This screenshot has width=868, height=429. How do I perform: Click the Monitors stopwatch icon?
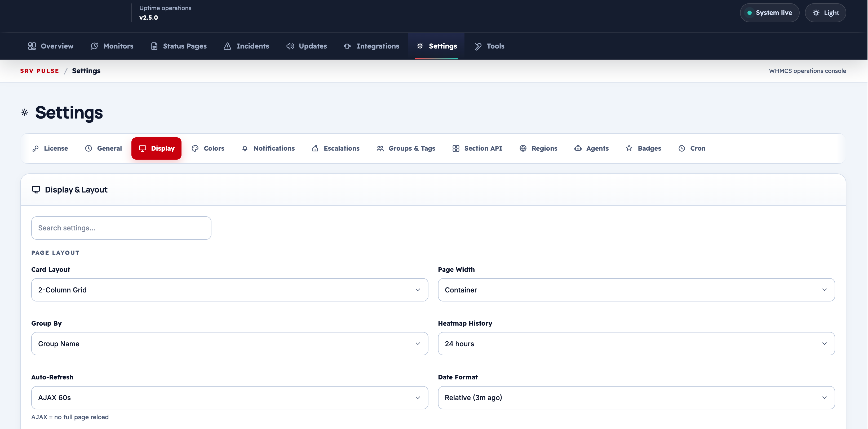tap(94, 46)
